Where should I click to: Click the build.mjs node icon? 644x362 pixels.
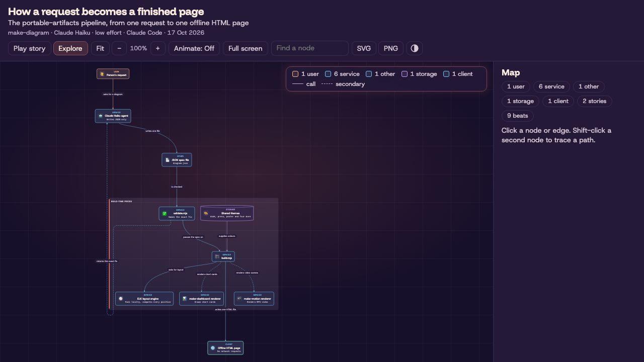pyautogui.click(x=217, y=256)
